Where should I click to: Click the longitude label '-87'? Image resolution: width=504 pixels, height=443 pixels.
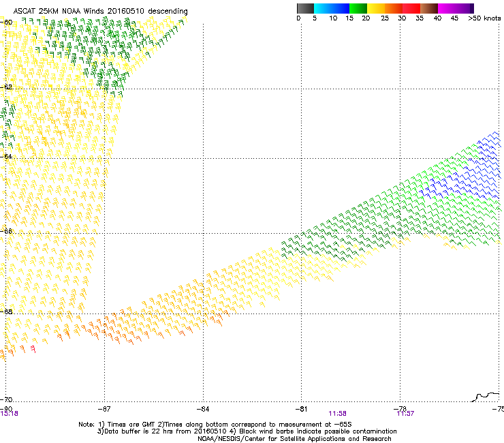[104, 409]
